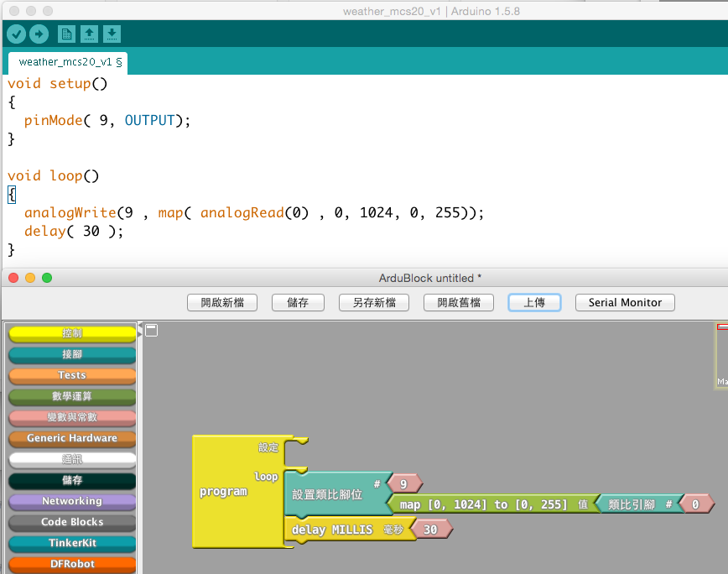Viewport: 728px width, 574px height.
Task: Browse the 數學運算 block category
Action: [71, 396]
